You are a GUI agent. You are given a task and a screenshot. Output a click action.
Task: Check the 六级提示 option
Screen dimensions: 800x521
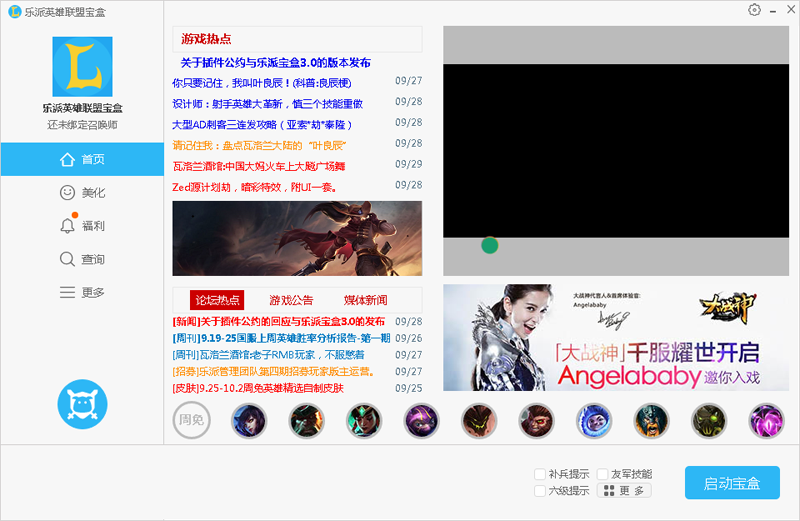pos(541,491)
